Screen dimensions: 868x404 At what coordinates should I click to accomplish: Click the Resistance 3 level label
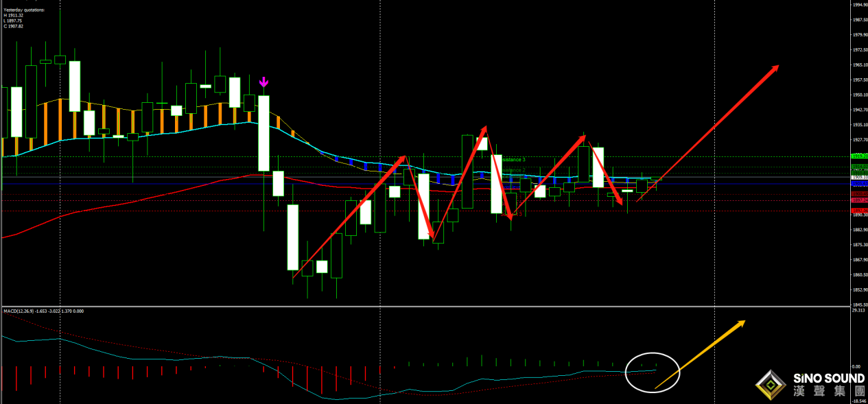[x=513, y=160]
